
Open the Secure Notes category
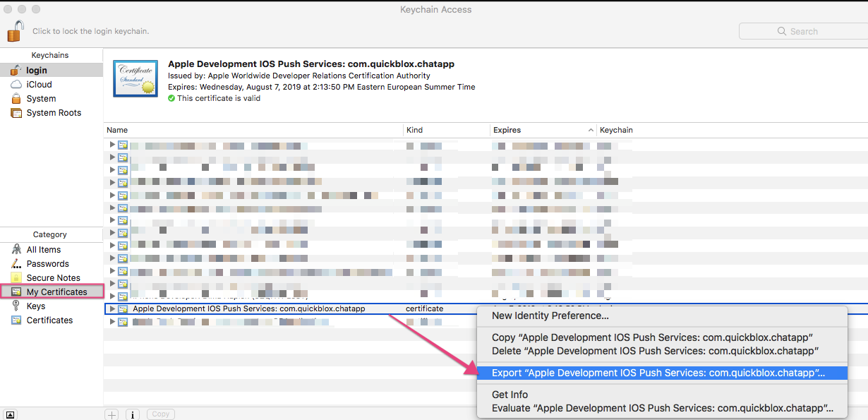51,277
